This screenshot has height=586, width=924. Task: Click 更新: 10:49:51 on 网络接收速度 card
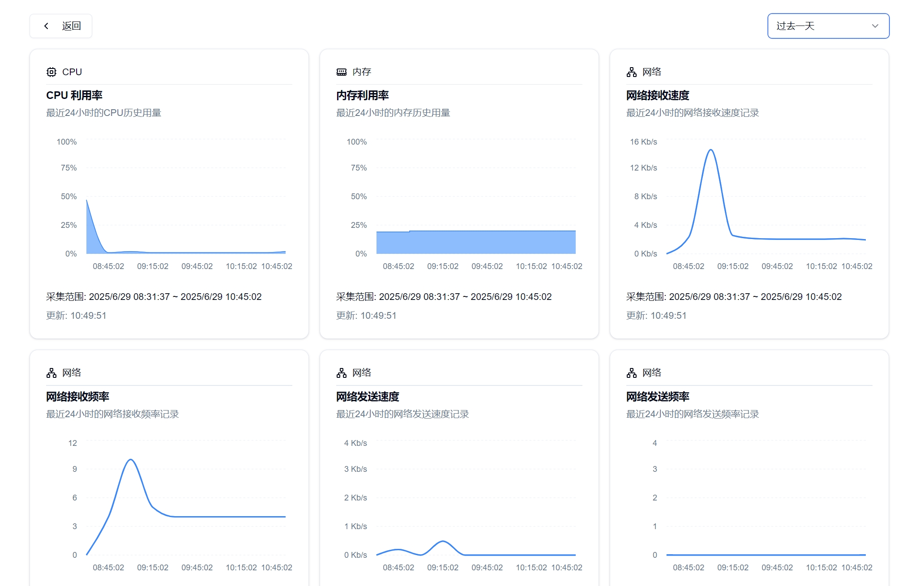tap(657, 316)
